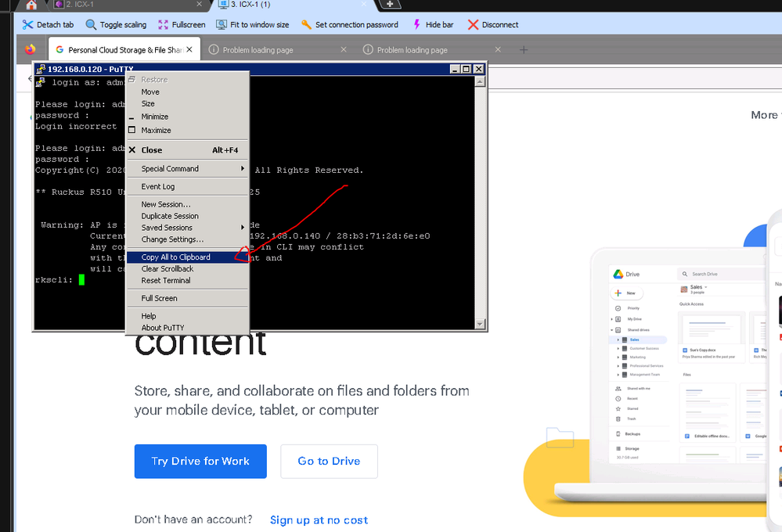Close the first Problem loading page tab
782x532 pixels.
point(343,50)
